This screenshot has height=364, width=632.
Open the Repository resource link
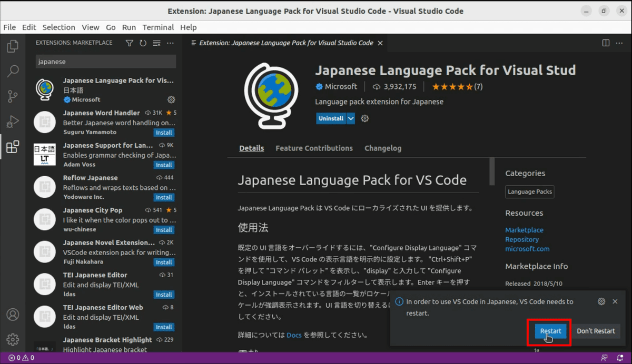(x=522, y=239)
